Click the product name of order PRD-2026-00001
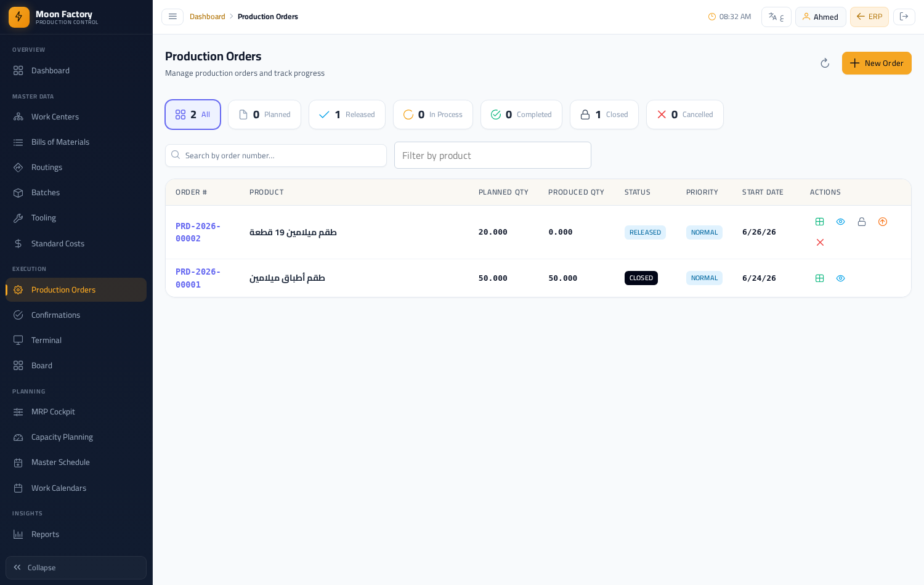 (287, 278)
